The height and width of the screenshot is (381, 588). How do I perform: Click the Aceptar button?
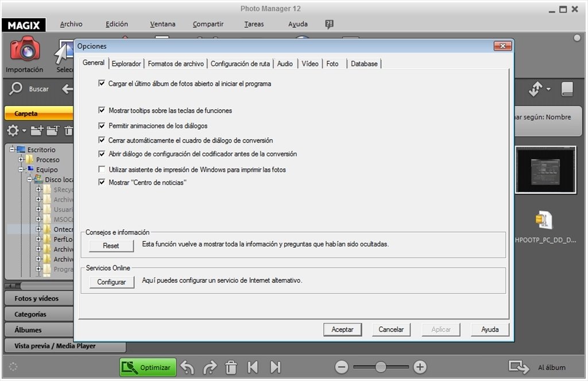(342, 330)
